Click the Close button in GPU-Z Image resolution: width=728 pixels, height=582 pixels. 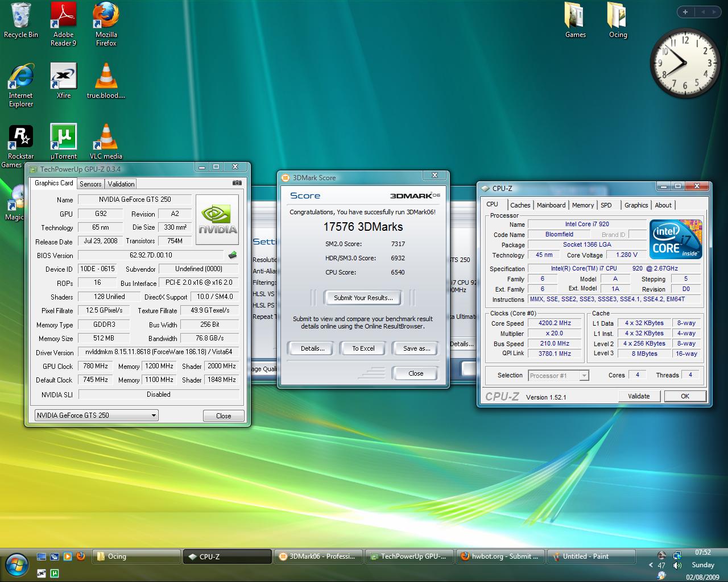pos(224,415)
